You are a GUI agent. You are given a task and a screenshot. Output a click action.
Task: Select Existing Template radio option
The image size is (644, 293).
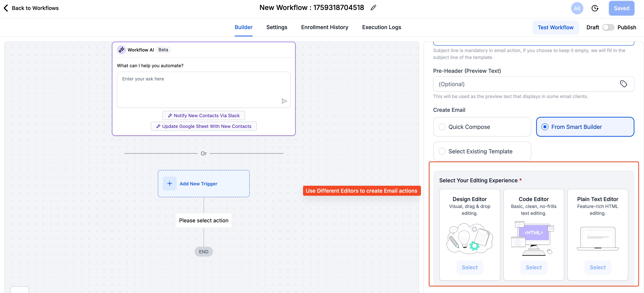coord(442,151)
